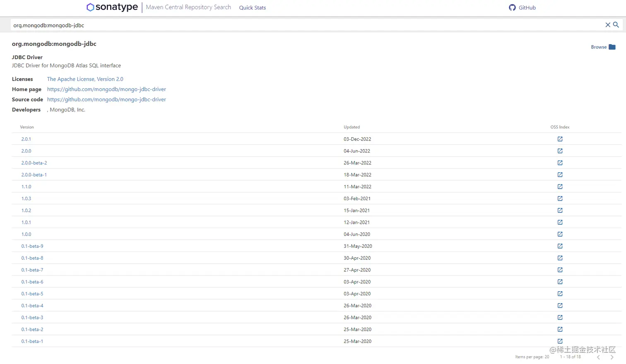Click the org.mongodb:mongodb-jdbc heading

pyautogui.click(x=54, y=44)
